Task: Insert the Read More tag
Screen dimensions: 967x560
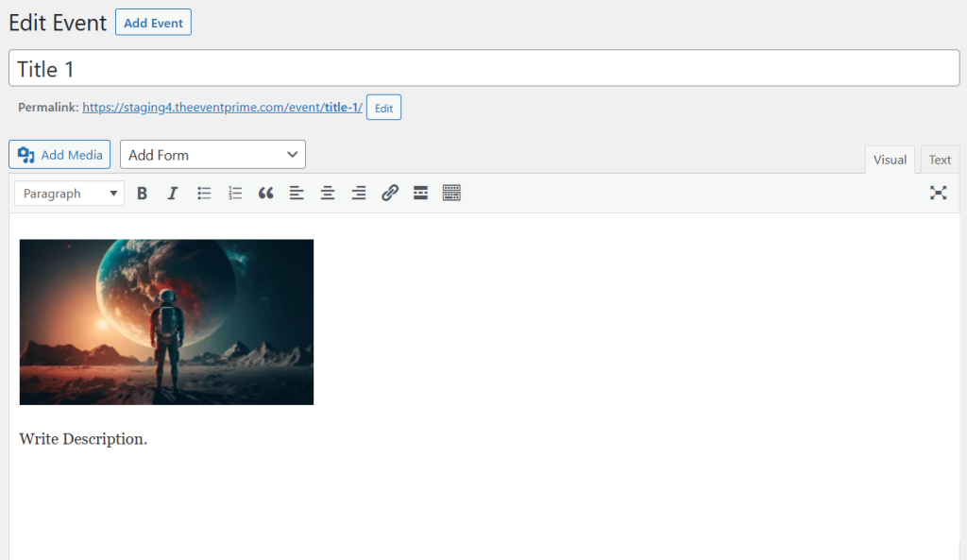Action: pos(420,193)
